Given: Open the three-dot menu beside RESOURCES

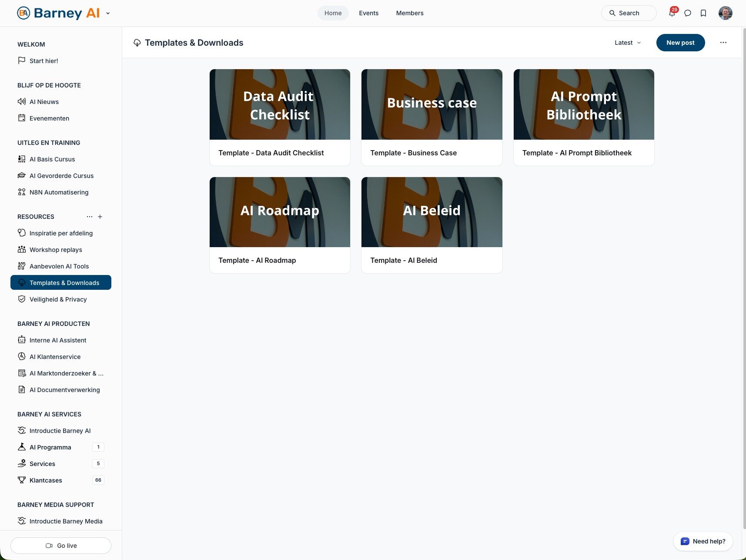Looking at the screenshot, I should click(90, 217).
